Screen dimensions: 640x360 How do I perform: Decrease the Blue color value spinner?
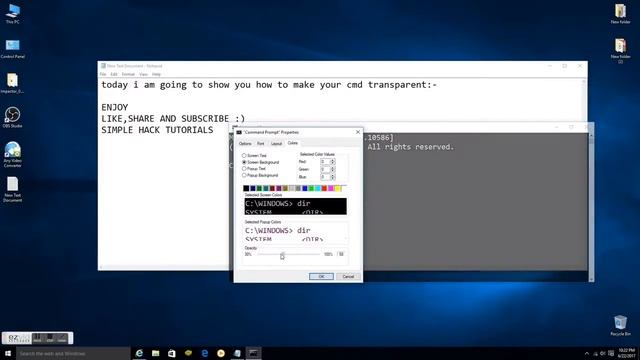(333, 178)
